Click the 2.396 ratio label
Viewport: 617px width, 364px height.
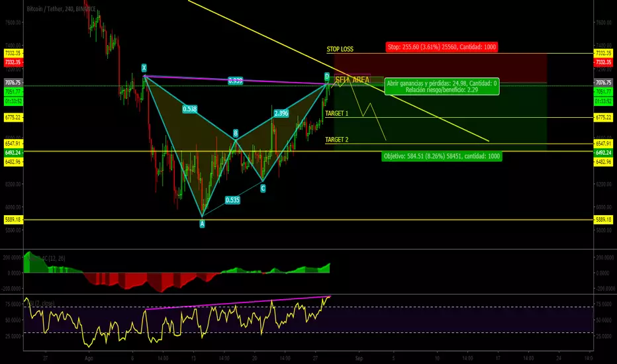pos(281,113)
